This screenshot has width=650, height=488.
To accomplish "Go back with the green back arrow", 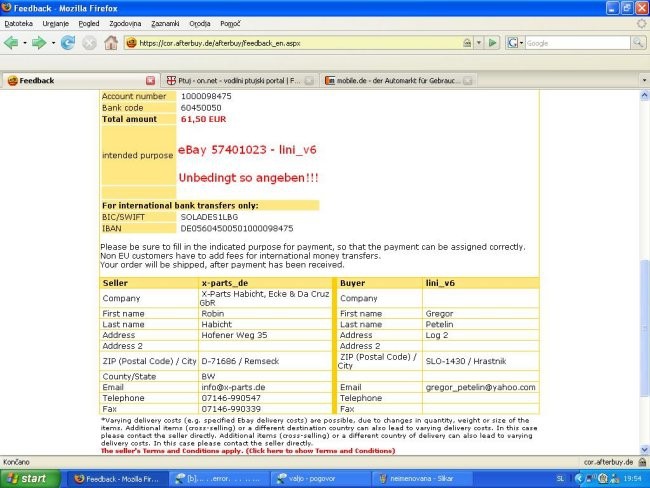I will pos(11,42).
